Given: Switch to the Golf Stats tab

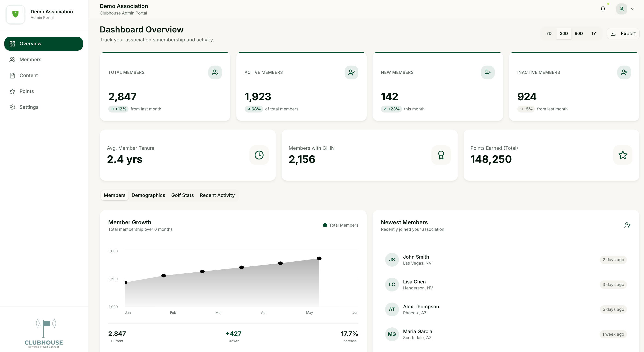Looking at the screenshot, I should [182, 195].
